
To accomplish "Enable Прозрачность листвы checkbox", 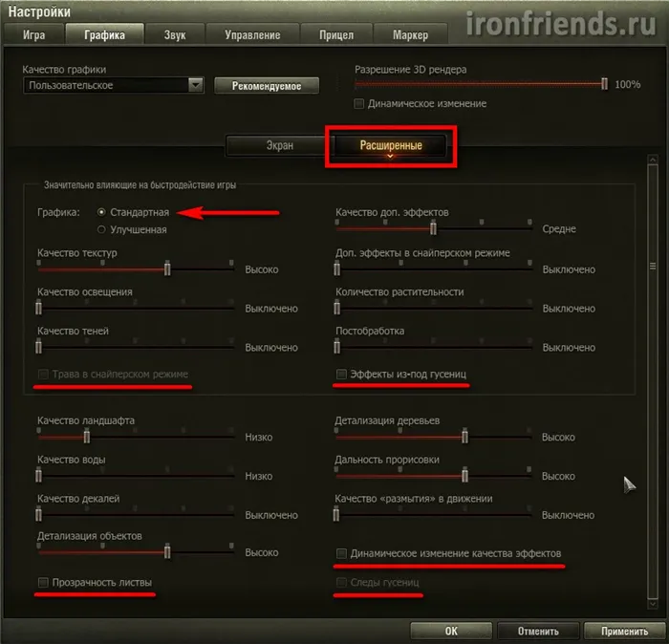I will tap(43, 582).
